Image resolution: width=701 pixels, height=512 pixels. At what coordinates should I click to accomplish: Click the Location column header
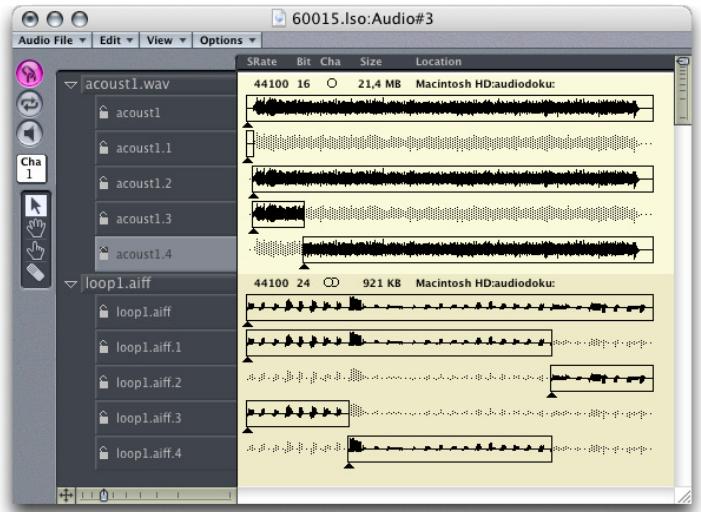[438, 62]
